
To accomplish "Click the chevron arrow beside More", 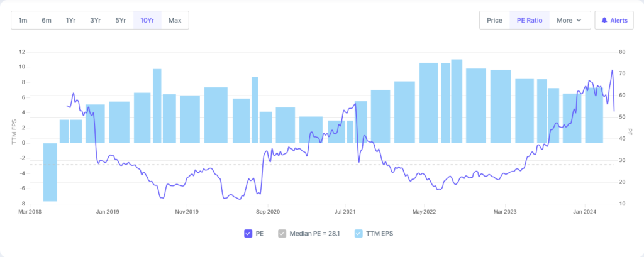I will click(x=579, y=20).
